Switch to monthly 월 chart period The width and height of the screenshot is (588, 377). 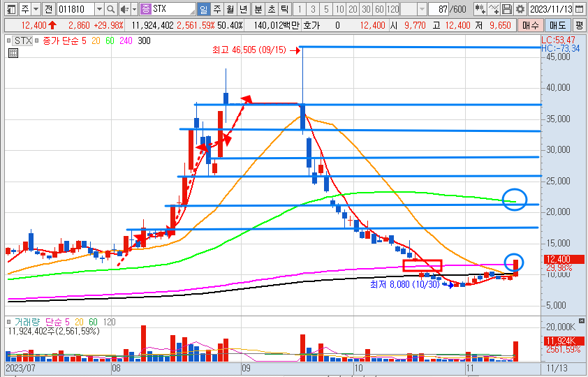click(230, 9)
